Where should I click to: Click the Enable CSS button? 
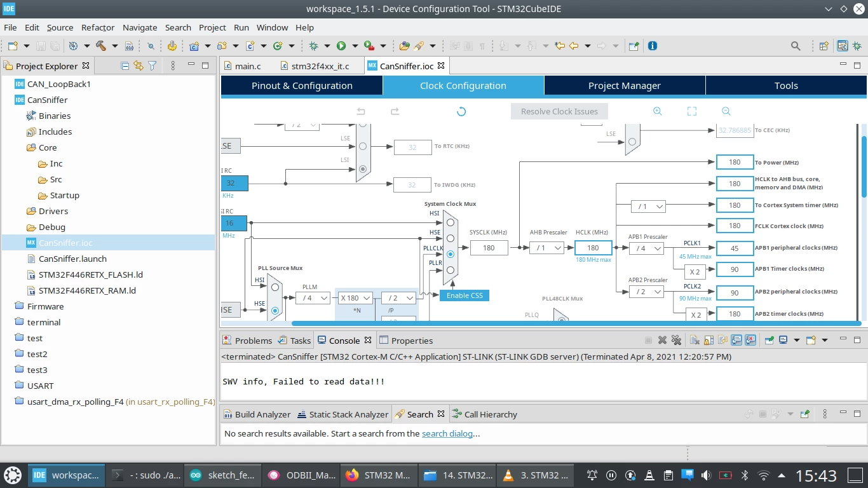pos(465,295)
